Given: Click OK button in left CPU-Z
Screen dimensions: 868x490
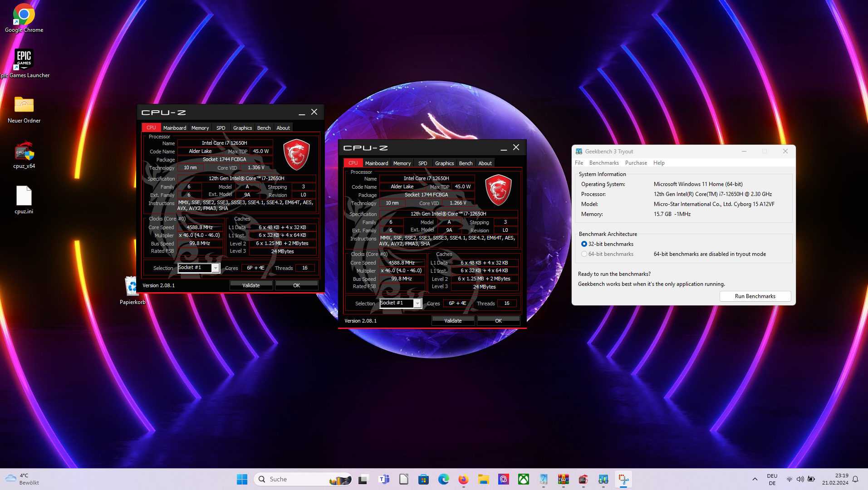Looking at the screenshot, I should pyautogui.click(x=296, y=285).
